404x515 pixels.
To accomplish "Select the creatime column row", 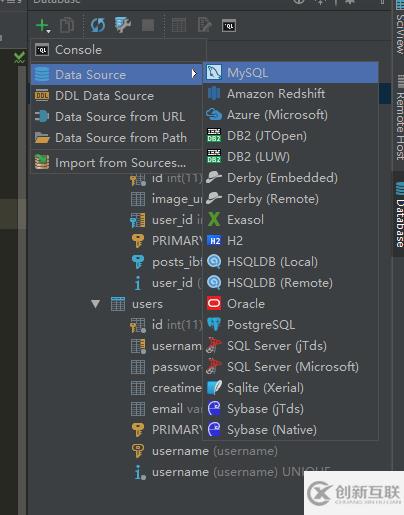I will [x=166, y=388].
